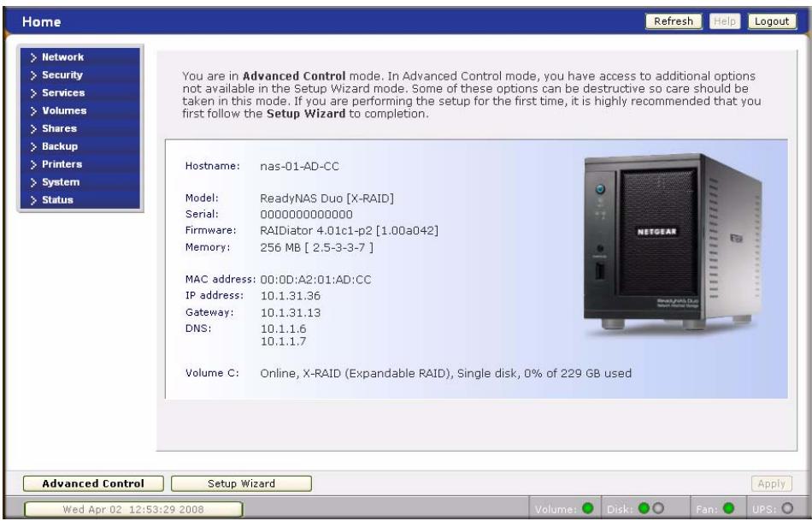
Task: Expand the Volumes menu arrow
Action: click(33, 111)
